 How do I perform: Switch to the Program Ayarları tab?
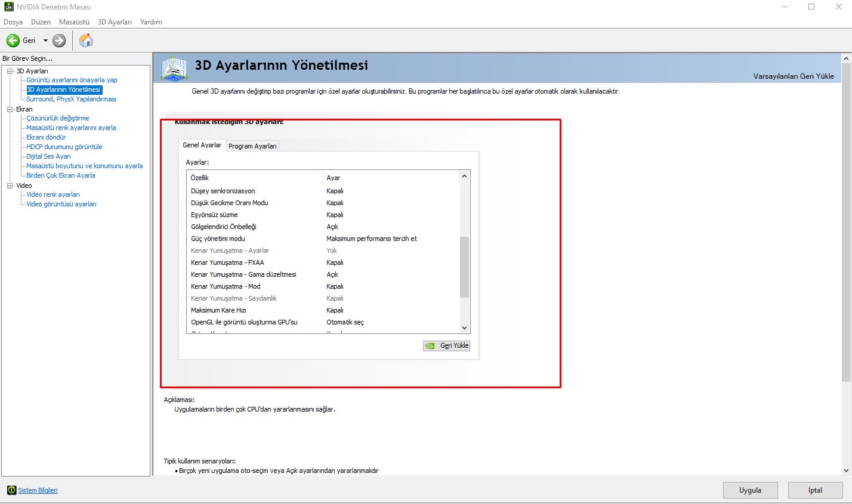pos(252,146)
